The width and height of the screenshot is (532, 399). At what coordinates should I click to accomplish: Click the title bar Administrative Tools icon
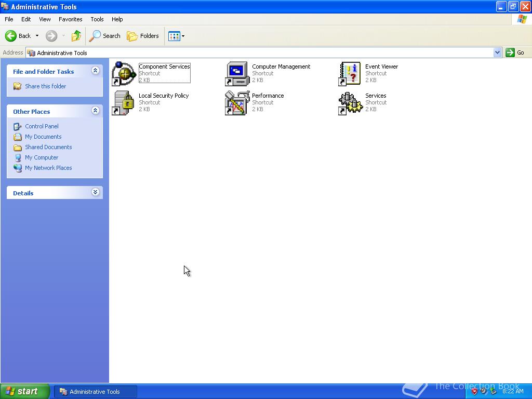(5, 6)
